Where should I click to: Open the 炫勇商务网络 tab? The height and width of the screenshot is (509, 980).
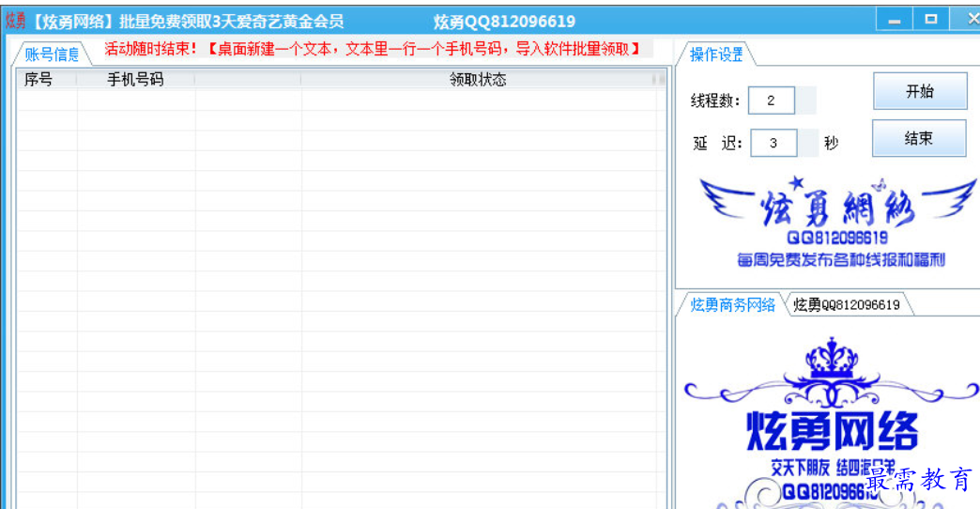(x=732, y=304)
